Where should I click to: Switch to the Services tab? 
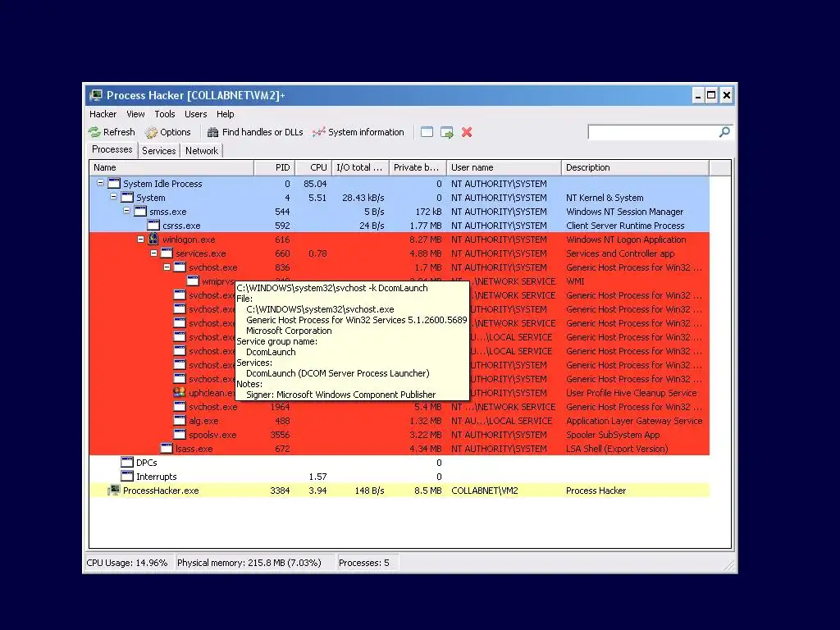pos(158,151)
